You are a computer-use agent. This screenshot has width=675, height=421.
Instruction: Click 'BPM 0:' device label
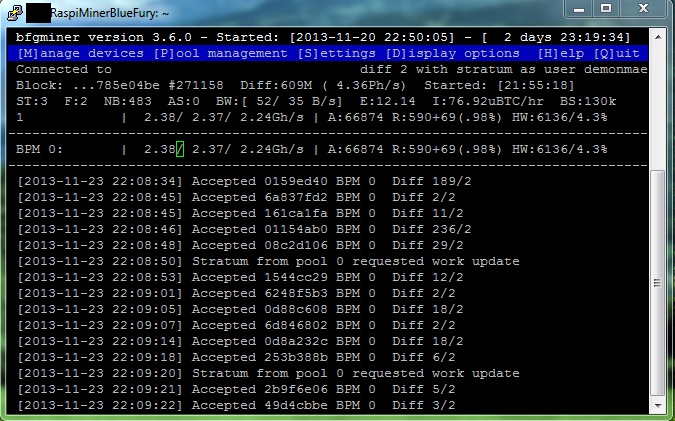coord(40,149)
